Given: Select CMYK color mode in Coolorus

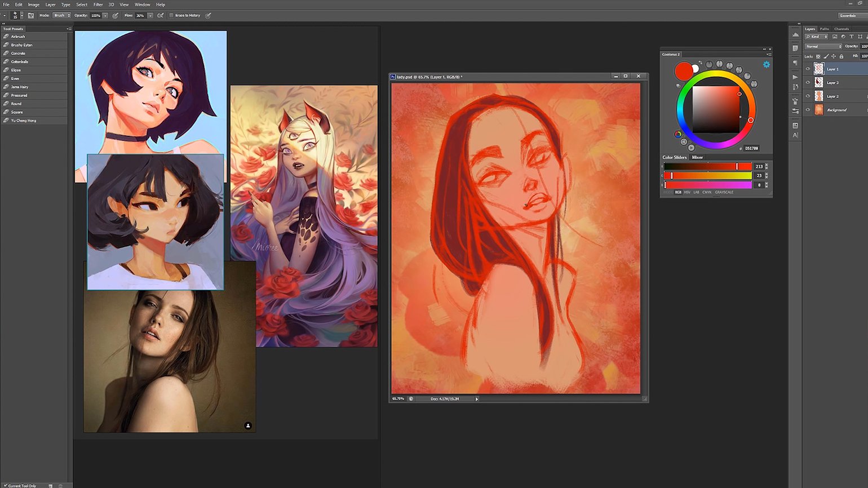Looking at the screenshot, I should coord(707,192).
